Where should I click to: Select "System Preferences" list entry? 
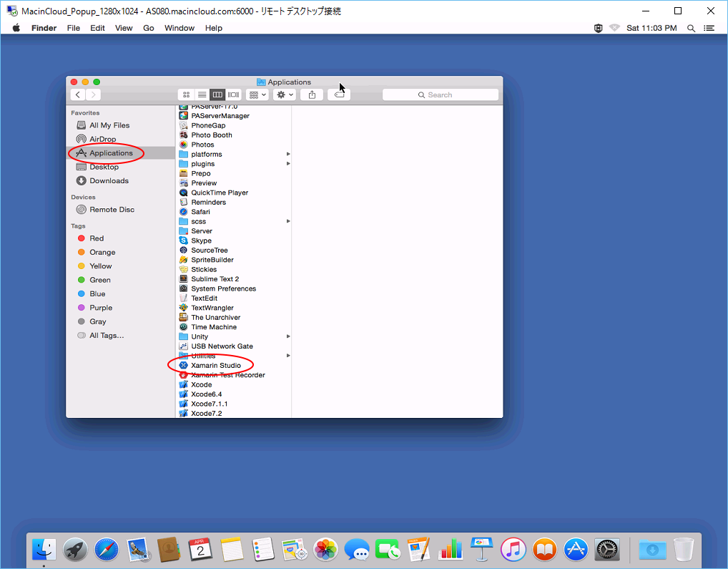217,288
